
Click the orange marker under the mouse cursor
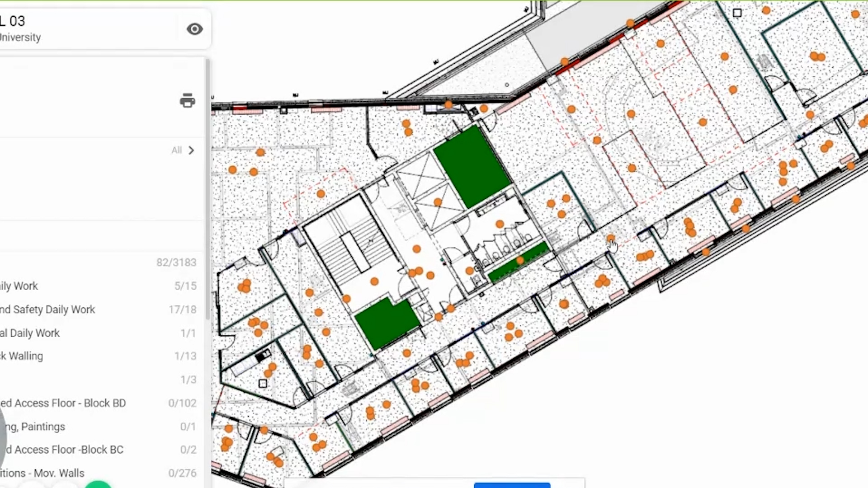click(610, 238)
